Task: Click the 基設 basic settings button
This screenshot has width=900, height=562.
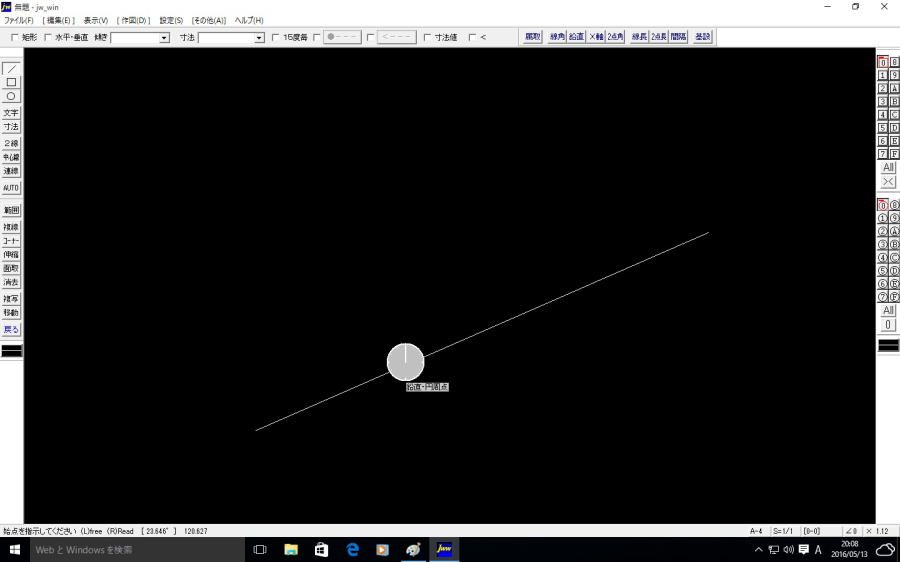Action: (703, 37)
